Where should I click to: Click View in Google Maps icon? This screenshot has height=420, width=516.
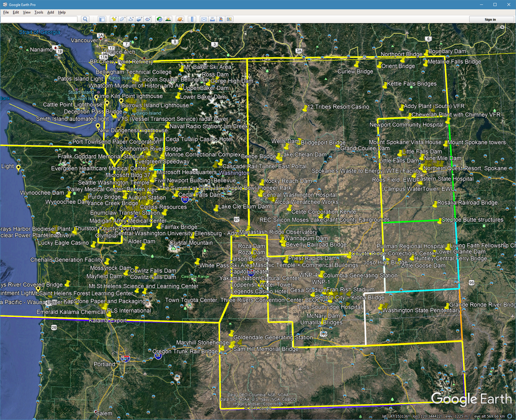click(229, 19)
